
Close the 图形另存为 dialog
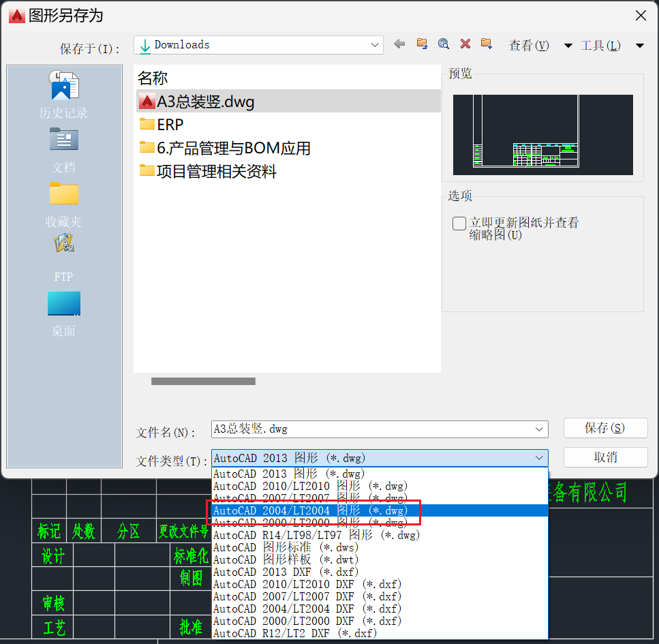pyautogui.click(x=641, y=16)
